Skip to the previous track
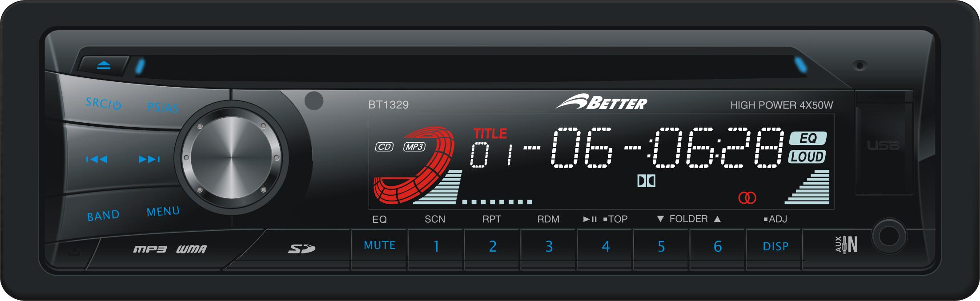 96,159
